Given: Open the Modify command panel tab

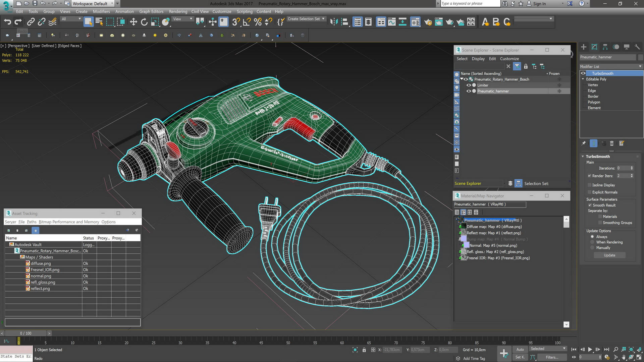Looking at the screenshot, I should (x=594, y=47).
